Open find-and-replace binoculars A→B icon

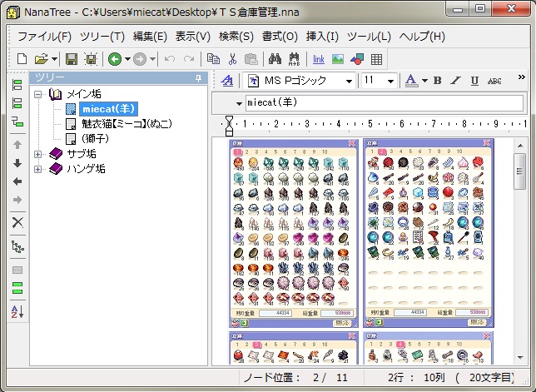click(x=294, y=59)
